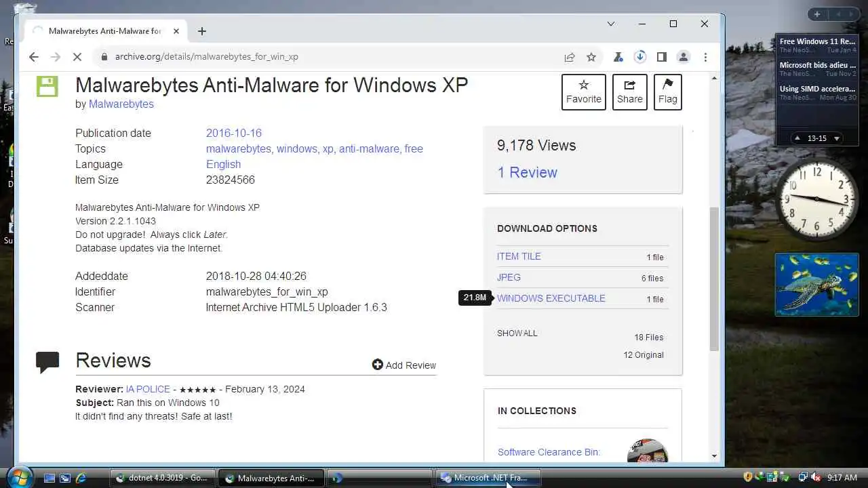
Task: Click the 18 Files count
Action: point(649,337)
